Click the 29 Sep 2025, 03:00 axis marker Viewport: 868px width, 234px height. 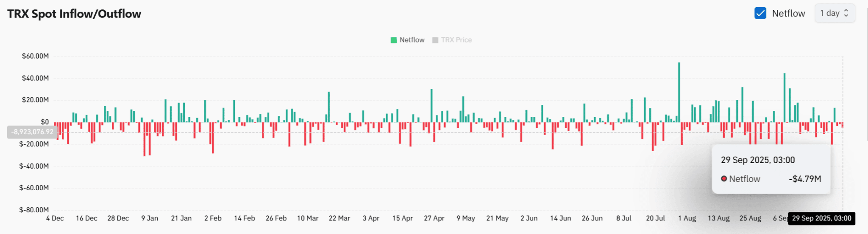821,218
